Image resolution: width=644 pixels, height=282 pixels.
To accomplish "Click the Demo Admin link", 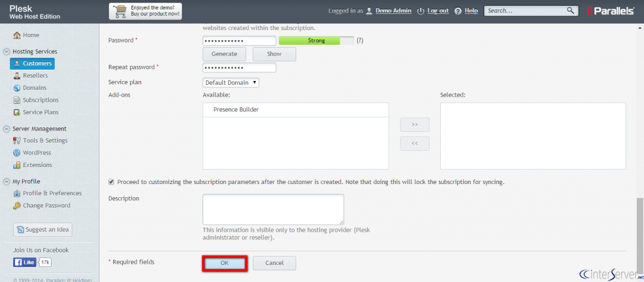I will tap(394, 11).
